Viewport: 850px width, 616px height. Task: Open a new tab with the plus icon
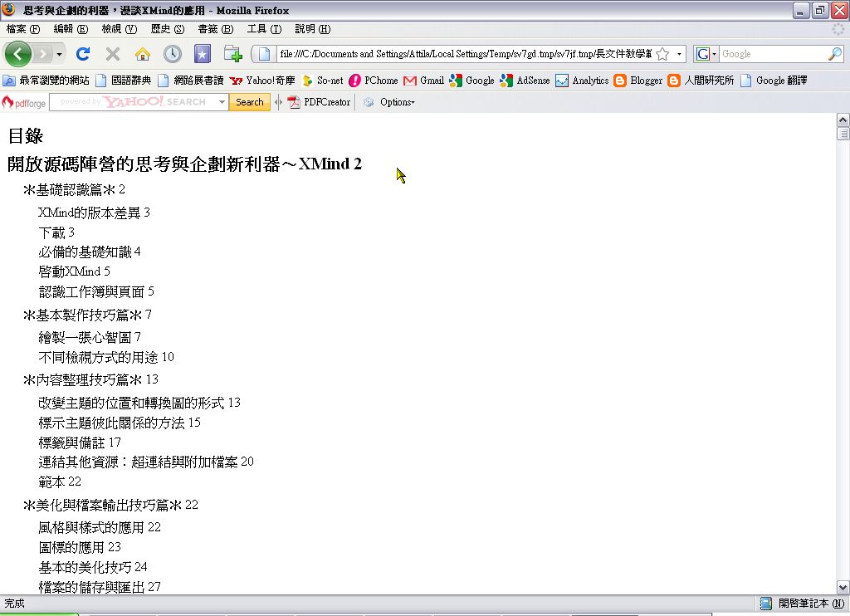tap(232, 54)
